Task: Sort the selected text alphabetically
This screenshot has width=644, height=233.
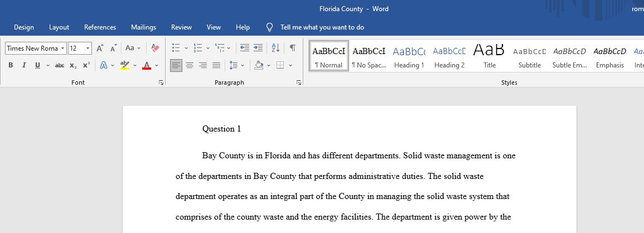Action: coord(275,48)
